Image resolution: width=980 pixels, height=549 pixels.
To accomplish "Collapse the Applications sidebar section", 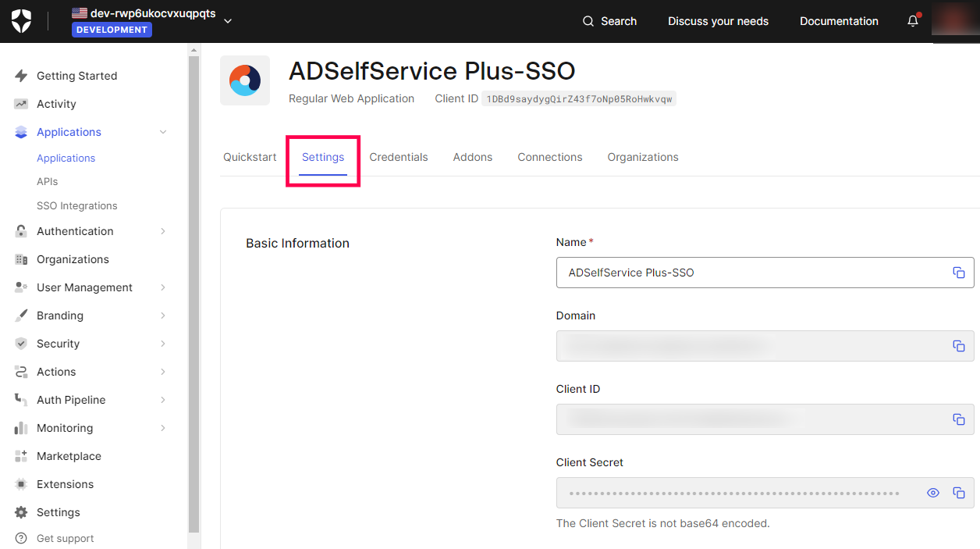I will click(163, 132).
